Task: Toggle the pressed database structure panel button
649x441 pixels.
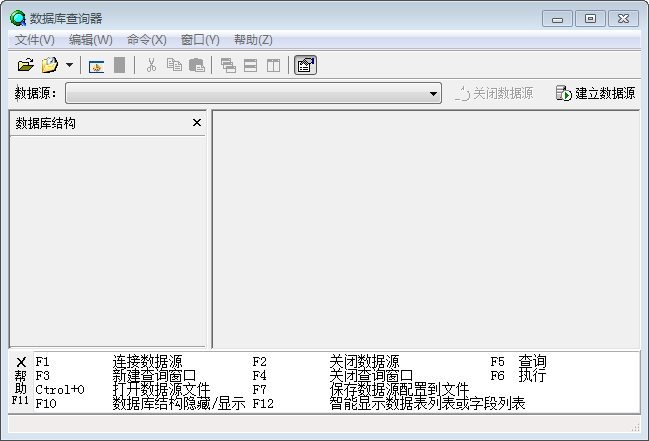Action: (305, 66)
